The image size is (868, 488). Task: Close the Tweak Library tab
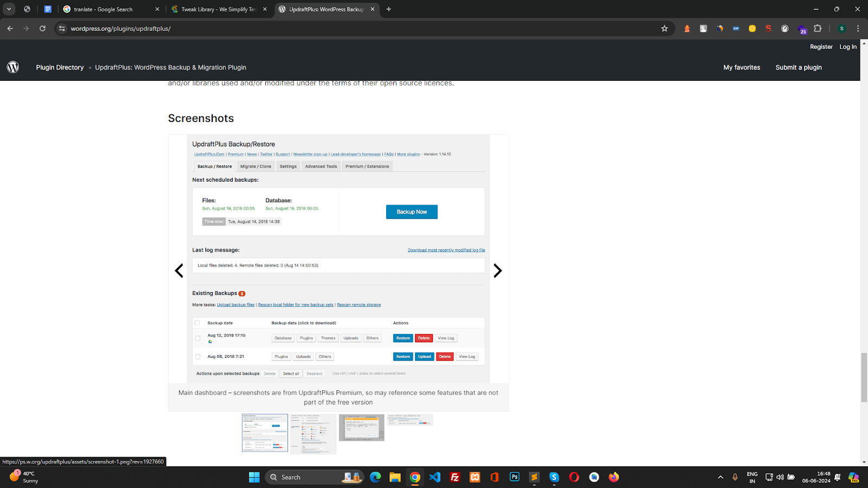tap(265, 9)
